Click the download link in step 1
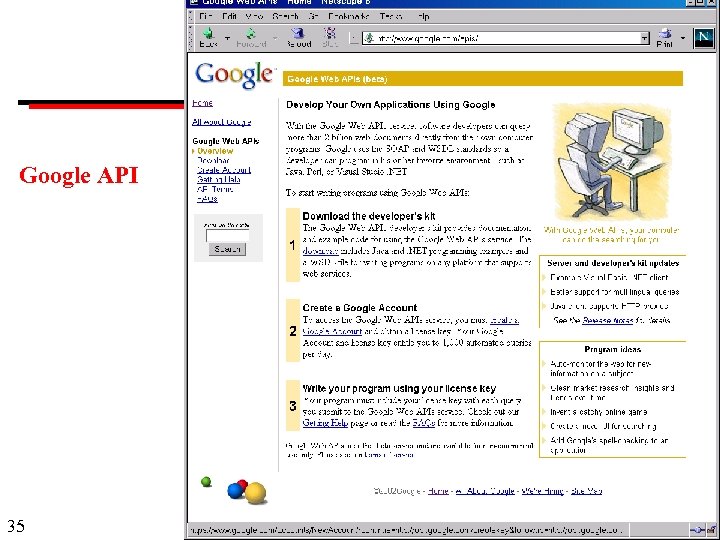The image size is (720, 540). pyautogui.click(x=320, y=251)
